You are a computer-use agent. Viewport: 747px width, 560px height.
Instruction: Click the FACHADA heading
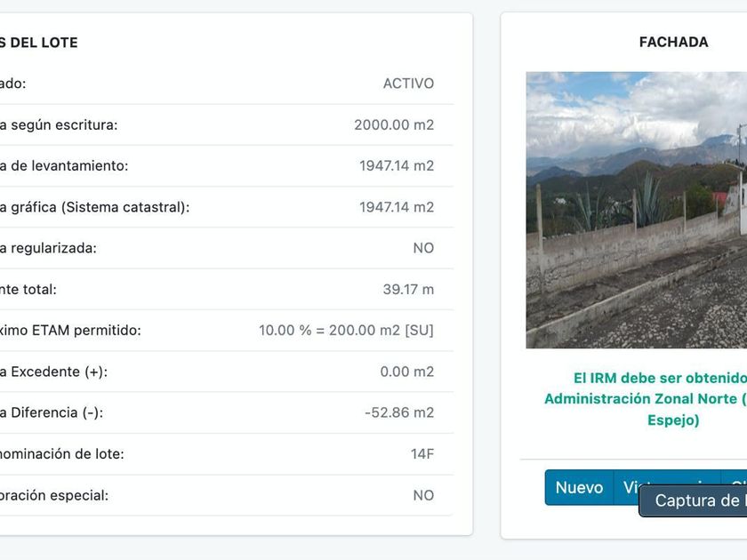(x=674, y=42)
